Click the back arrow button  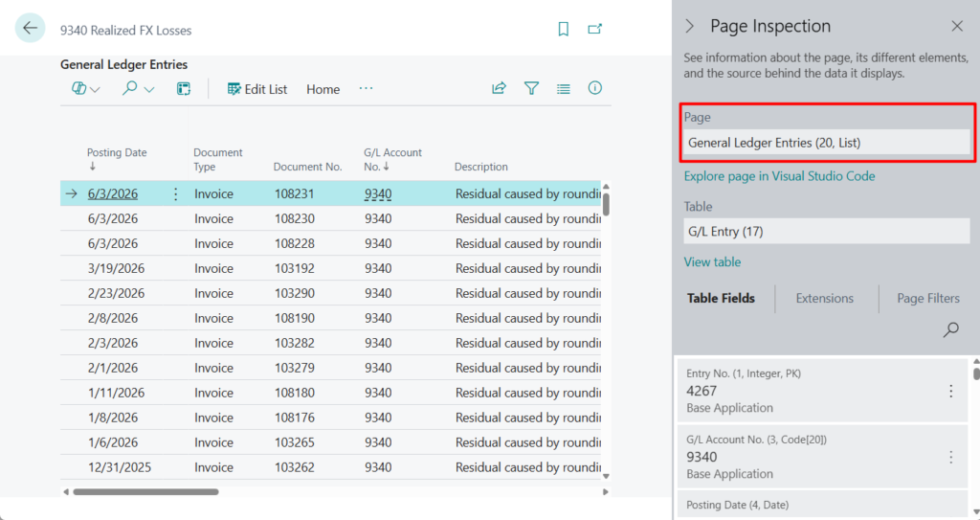coord(30,29)
